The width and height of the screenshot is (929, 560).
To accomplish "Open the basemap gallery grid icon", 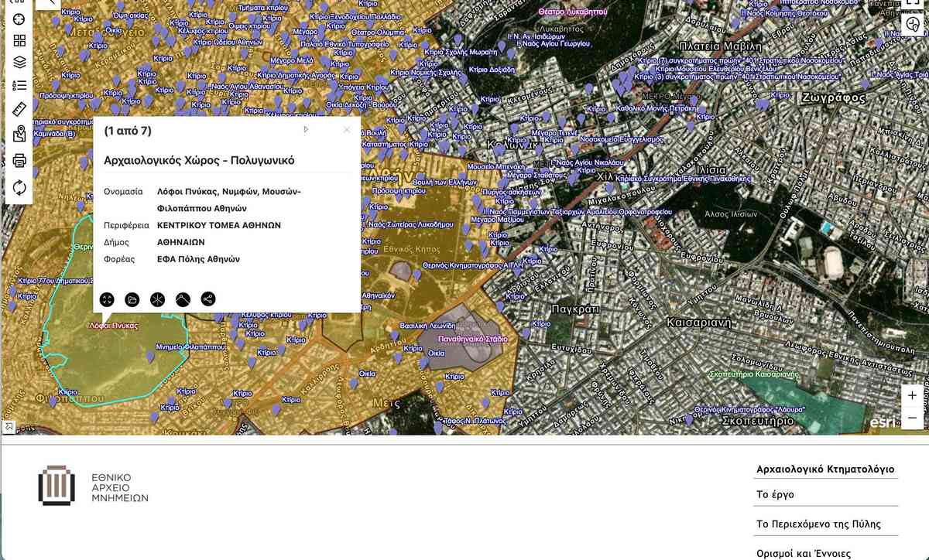I will (x=19, y=40).
